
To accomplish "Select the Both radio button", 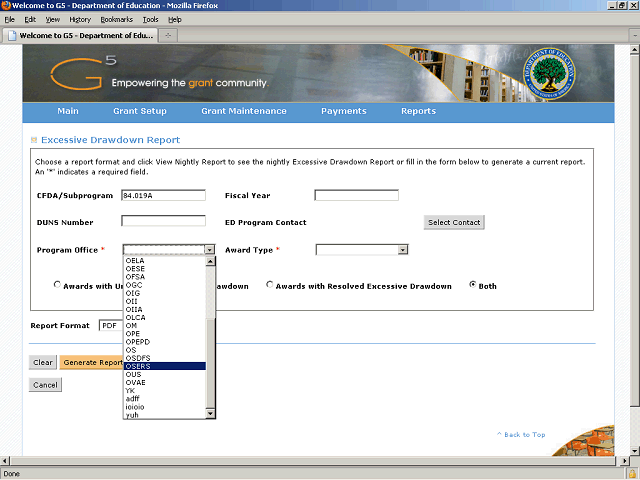I will (473, 284).
